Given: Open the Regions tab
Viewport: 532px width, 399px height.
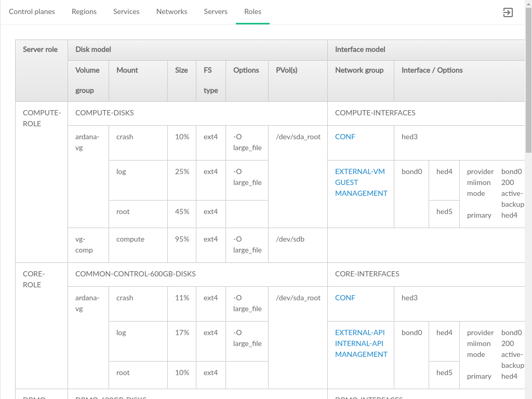Looking at the screenshot, I should (84, 11).
